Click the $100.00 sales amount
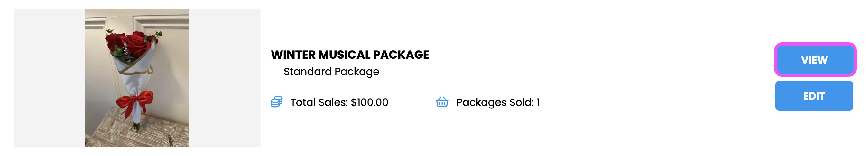Image resolution: width=868 pixels, height=156 pixels. [369, 102]
